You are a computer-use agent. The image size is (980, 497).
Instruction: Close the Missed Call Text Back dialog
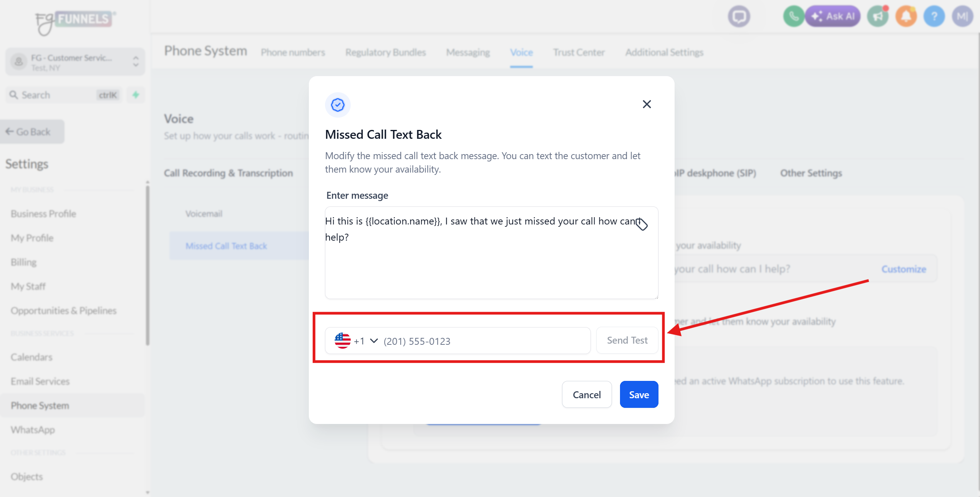pyautogui.click(x=647, y=104)
